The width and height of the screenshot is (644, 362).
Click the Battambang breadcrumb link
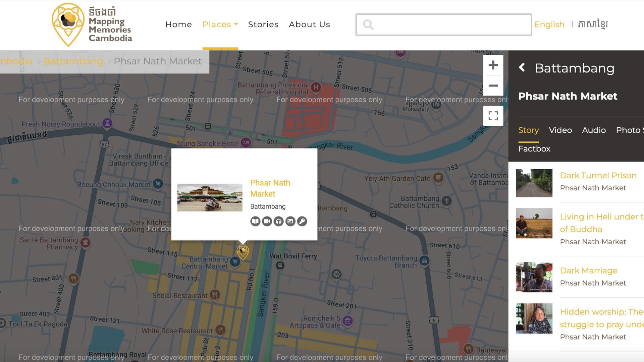coord(73,61)
